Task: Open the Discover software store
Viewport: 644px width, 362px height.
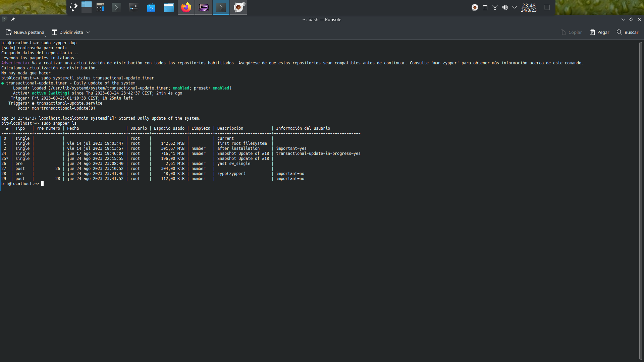Action: coord(151,7)
